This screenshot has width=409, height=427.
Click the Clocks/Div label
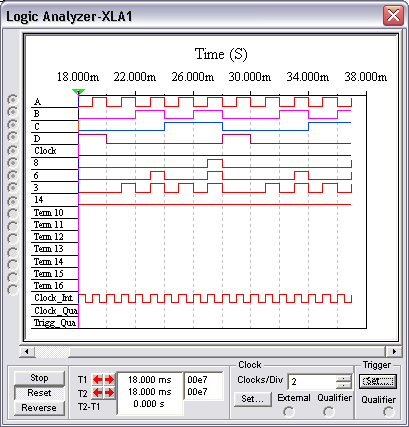tap(260, 380)
